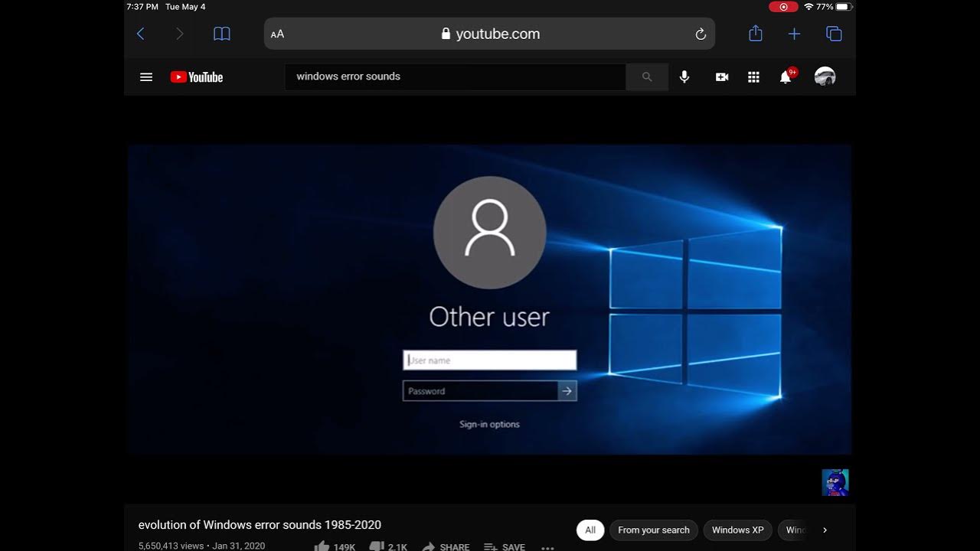This screenshot has height=551, width=980.
Task: Select the 'All' filter chip
Action: coord(590,530)
